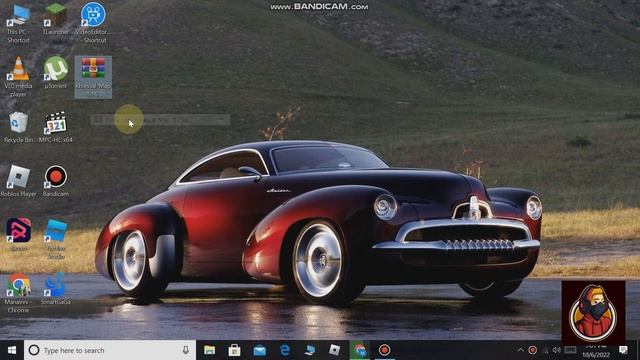The height and width of the screenshot is (360, 640).
Task: Select the Roblox Studio desktop icon
Action: (x=56, y=239)
